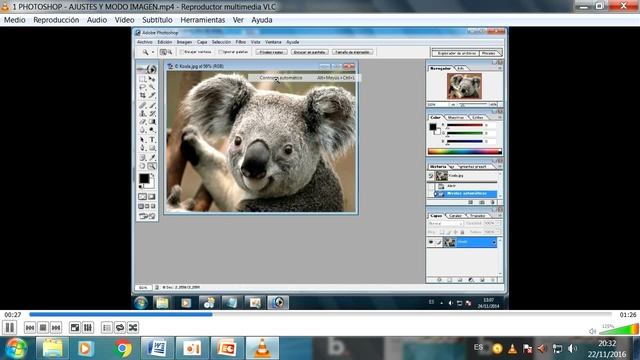The width and height of the screenshot is (640, 360).
Task: Select the Photoshop Type (T) tool
Action: [152, 140]
